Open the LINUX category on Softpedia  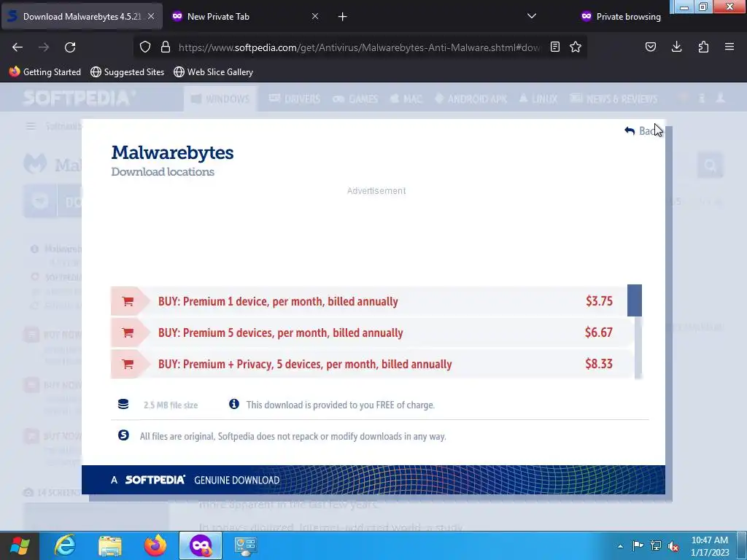(x=538, y=99)
